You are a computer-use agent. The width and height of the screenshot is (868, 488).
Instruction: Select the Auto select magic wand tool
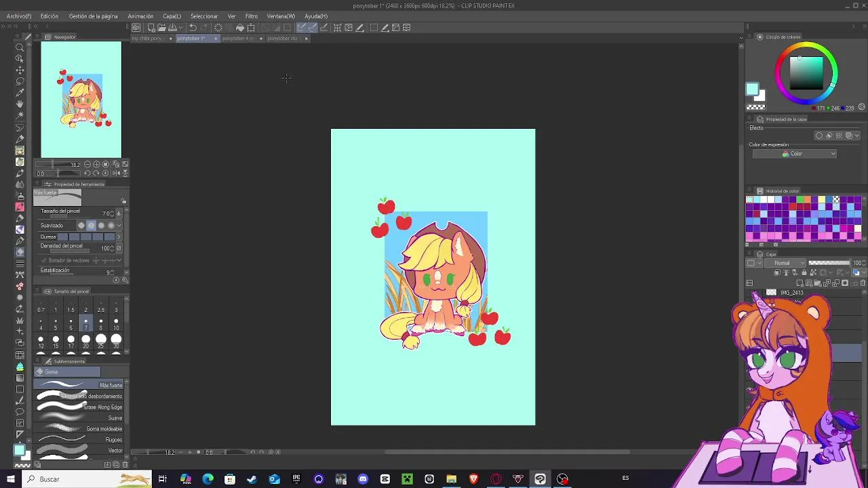[20, 115]
